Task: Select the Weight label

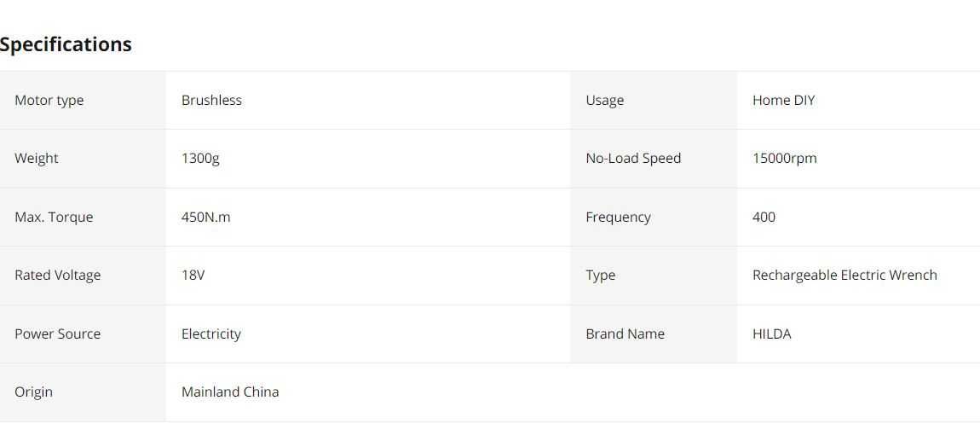Action: [x=37, y=159]
